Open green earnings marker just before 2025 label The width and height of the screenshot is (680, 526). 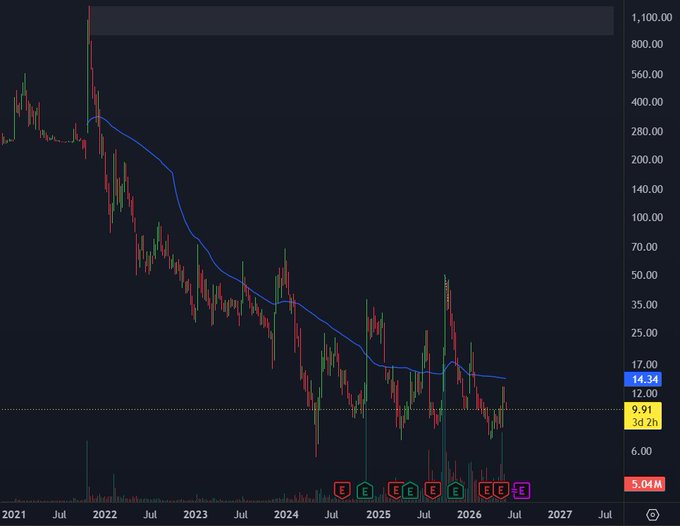[x=365, y=491]
